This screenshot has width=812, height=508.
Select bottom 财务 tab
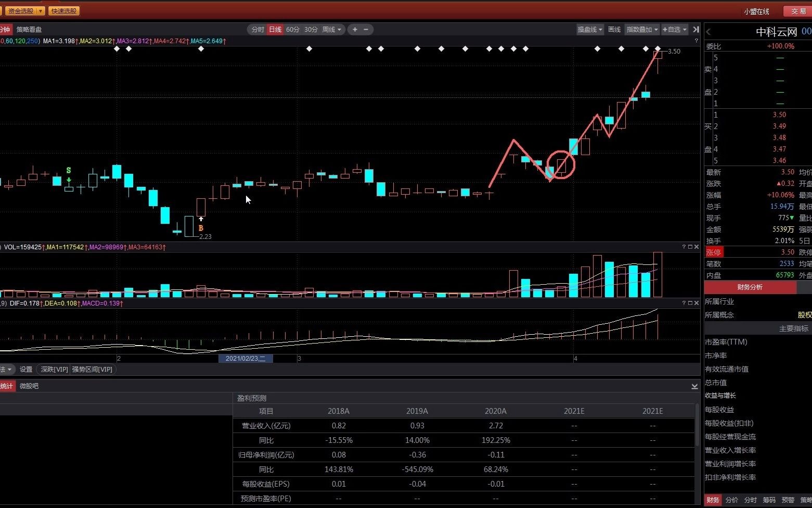click(x=713, y=500)
